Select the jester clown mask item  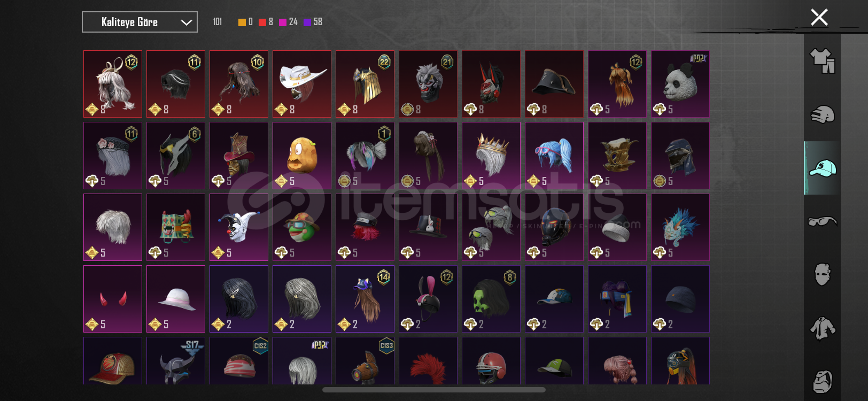(238, 227)
